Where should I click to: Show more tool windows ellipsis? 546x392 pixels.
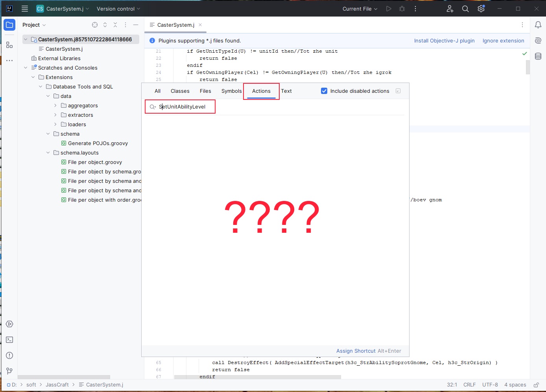[9, 61]
